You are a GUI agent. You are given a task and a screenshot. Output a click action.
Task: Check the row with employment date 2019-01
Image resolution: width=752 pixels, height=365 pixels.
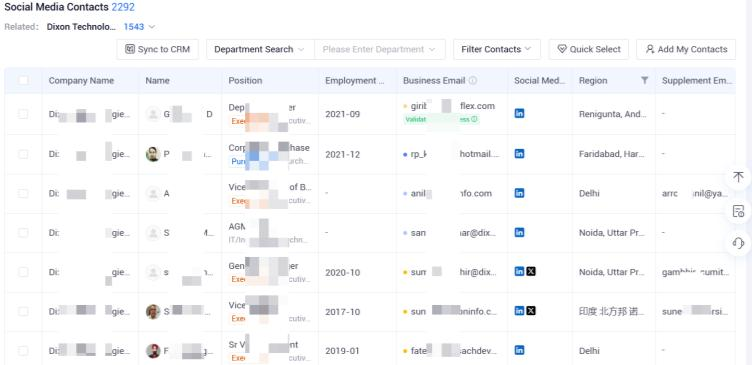click(x=23, y=351)
